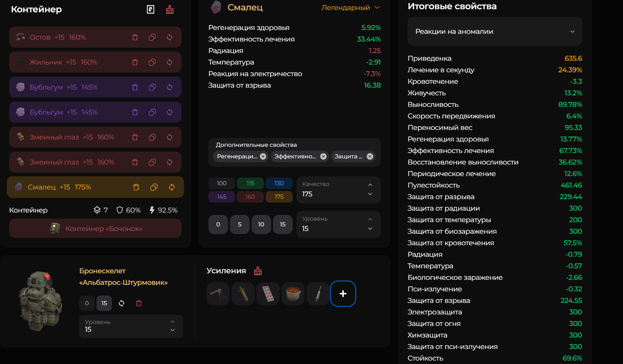
Task: Expand the Реакции на аномалии dropdown
Action: pos(495,32)
